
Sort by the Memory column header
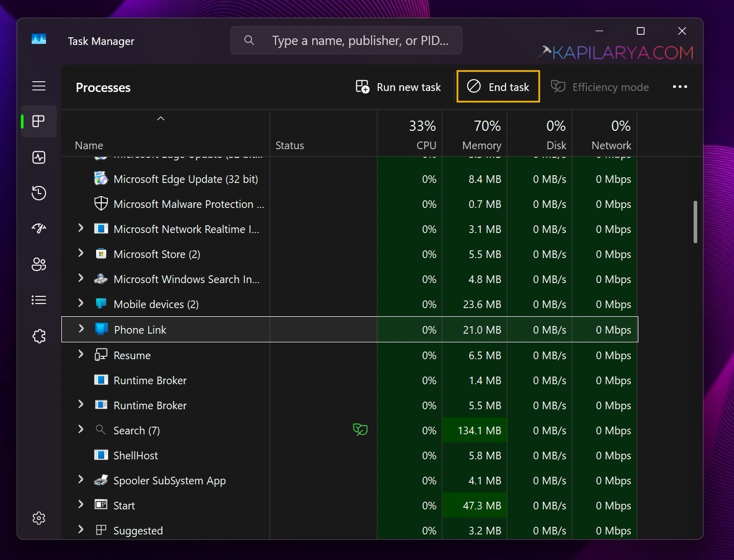[x=474, y=133]
